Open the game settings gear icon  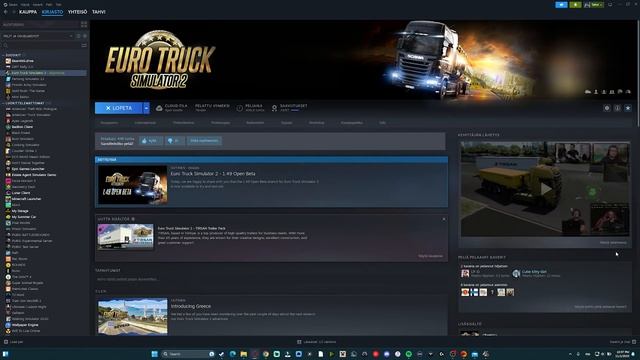click(x=607, y=108)
